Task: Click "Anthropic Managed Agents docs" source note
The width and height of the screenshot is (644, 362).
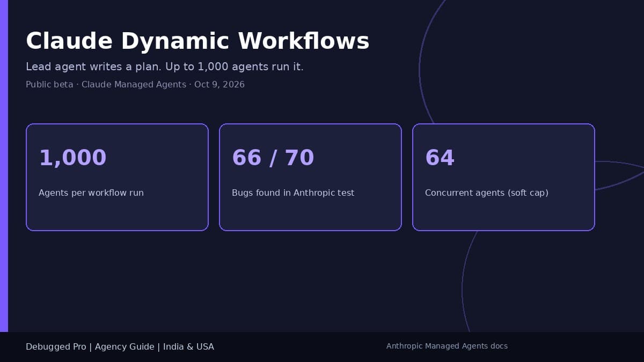Action: pyautogui.click(x=447, y=346)
